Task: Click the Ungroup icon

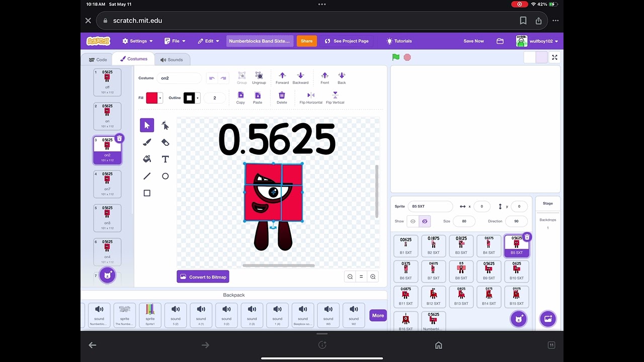Action: pyautogui.click(x=259, y=78)
